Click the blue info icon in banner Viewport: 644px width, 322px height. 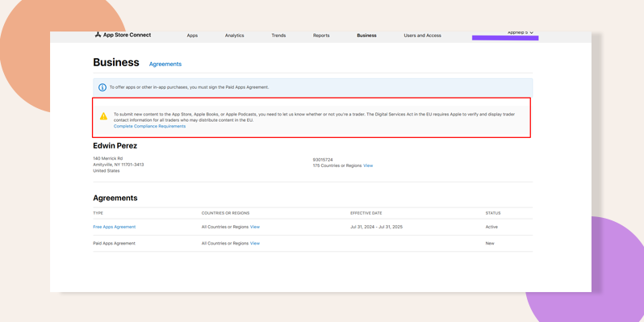tap(102, 87)
